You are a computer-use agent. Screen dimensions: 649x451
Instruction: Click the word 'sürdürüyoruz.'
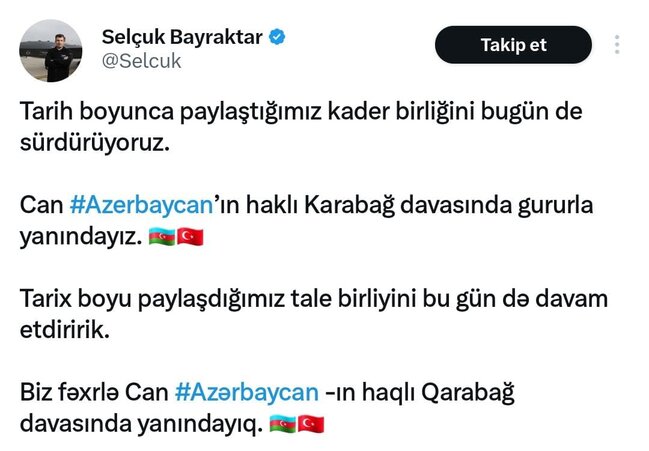tap(95, 143)
